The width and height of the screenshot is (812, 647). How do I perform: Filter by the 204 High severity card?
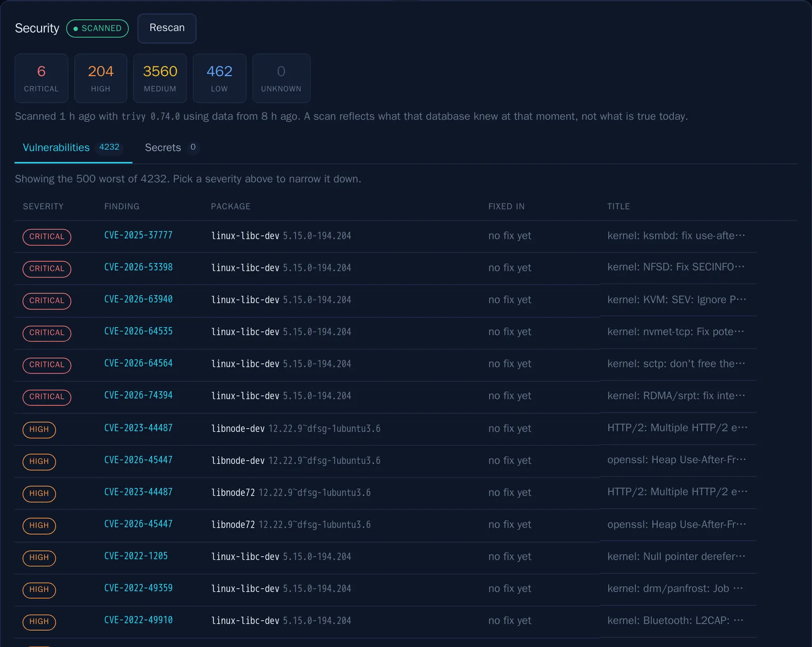point(100,78)
